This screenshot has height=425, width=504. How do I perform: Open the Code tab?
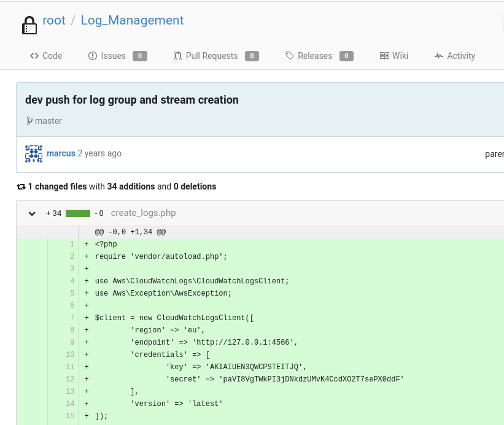coord(46,56)
